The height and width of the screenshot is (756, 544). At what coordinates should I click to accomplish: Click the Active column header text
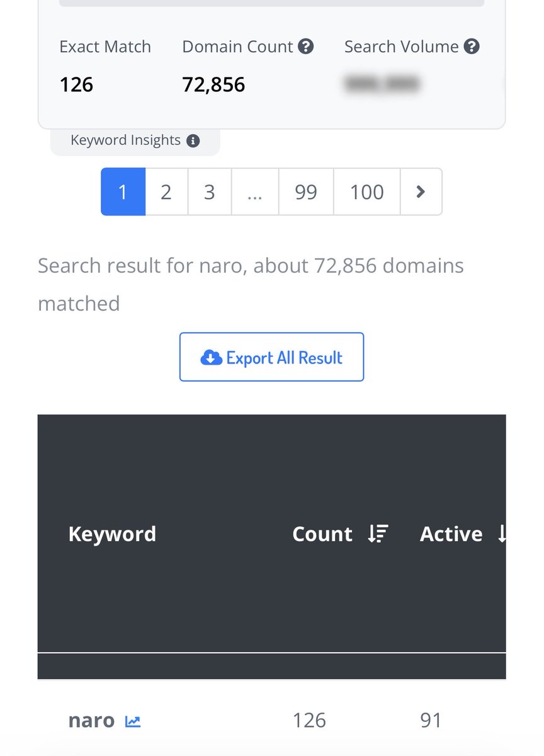point(451,534)
